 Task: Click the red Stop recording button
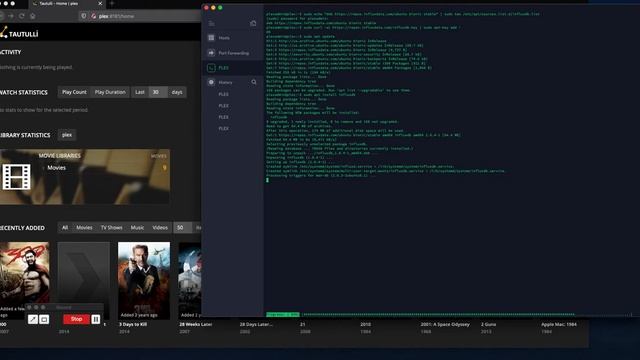point(76,319)
